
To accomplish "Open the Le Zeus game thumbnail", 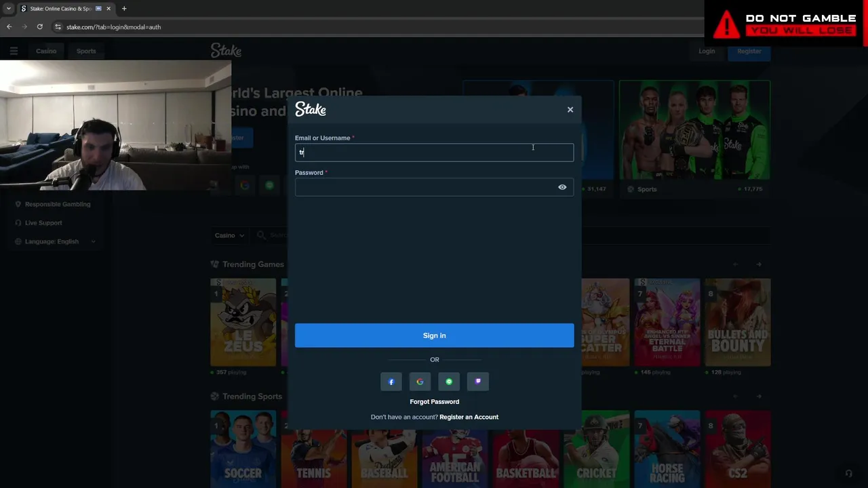I will [x=243, y=322].
